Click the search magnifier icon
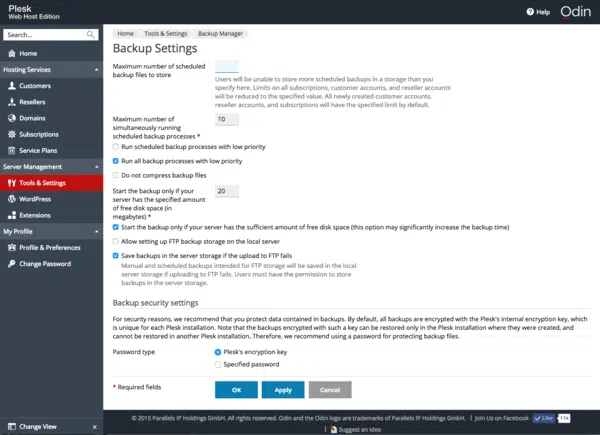 90,35
